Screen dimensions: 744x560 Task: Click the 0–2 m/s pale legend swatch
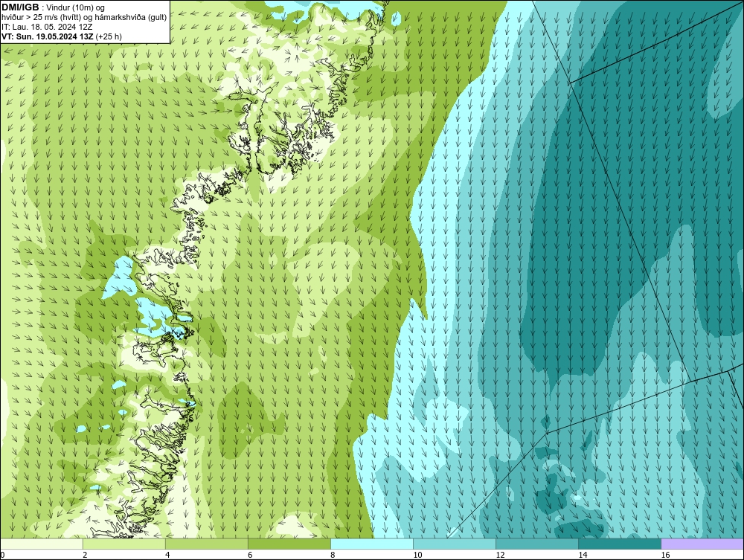pos(41,544)
